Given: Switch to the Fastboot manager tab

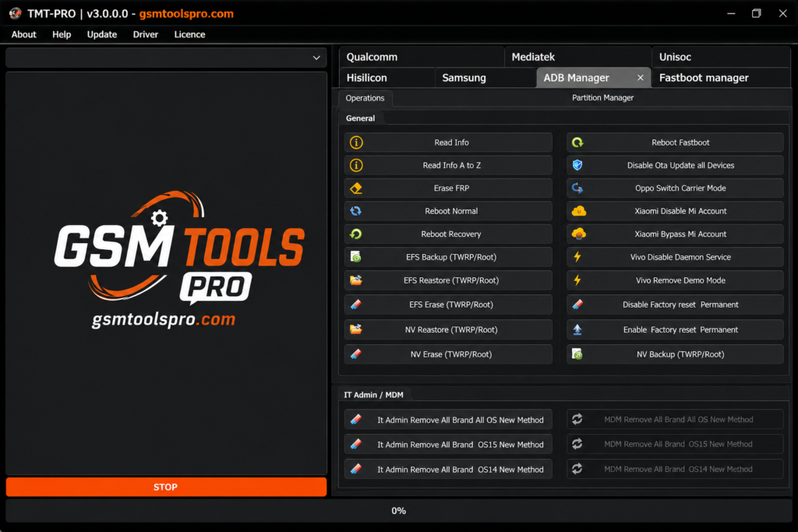Looking at the screenshot, I should click(721, 78).
